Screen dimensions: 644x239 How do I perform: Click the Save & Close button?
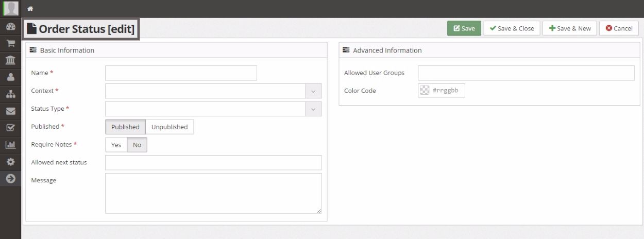pos(512,28)
